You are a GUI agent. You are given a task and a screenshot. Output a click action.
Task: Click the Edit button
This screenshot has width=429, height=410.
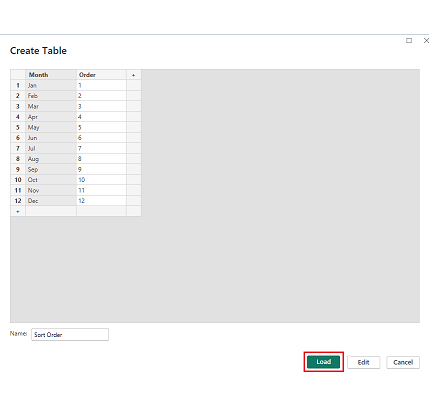point(363,362)
